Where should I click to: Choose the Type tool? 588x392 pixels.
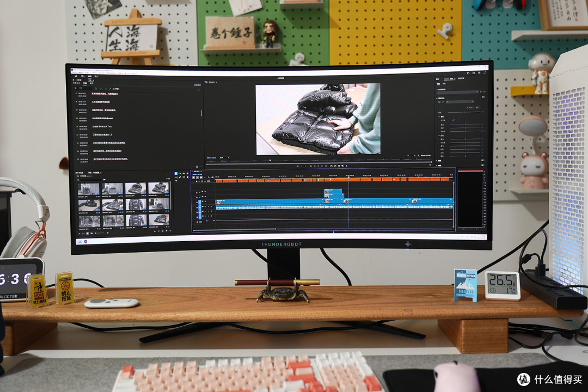tap(176, 181)
